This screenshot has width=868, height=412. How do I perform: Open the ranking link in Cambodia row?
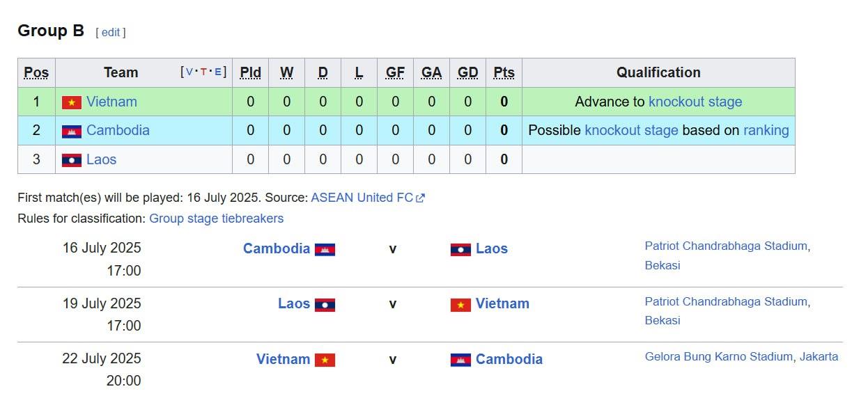(766, 130)
